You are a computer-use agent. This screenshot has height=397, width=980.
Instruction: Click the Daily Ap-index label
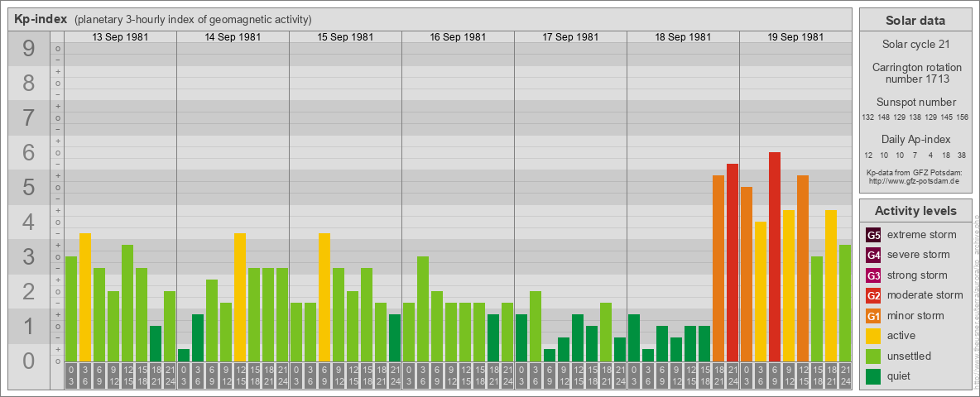click(915, 139)
